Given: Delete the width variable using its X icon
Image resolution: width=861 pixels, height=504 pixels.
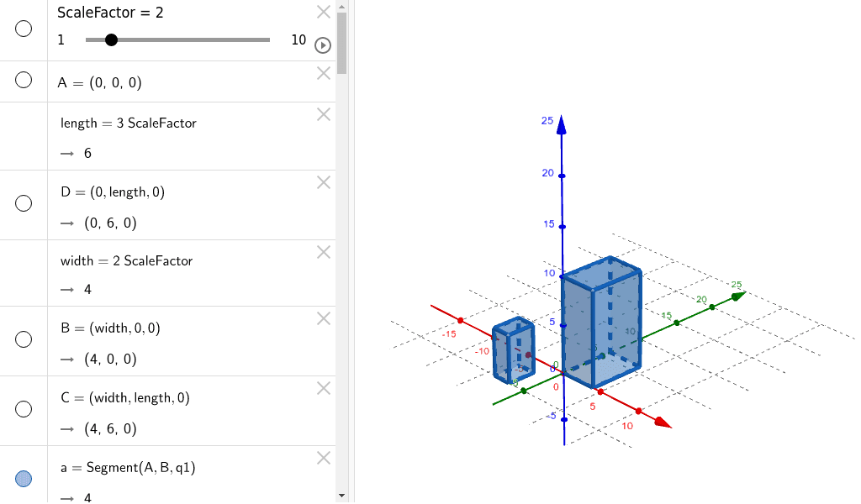Looking at the screenshot, I should [323, 252].
